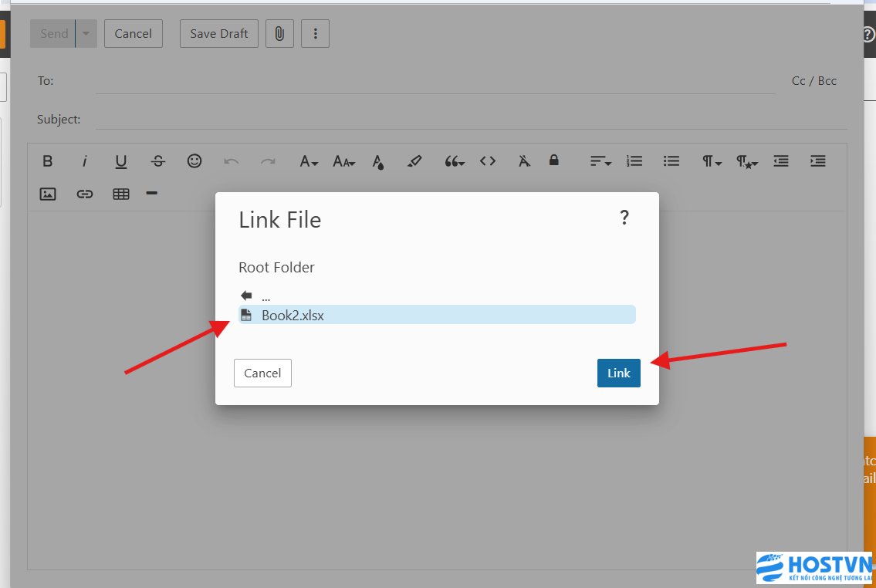Click the Link button in dialog

618,373
